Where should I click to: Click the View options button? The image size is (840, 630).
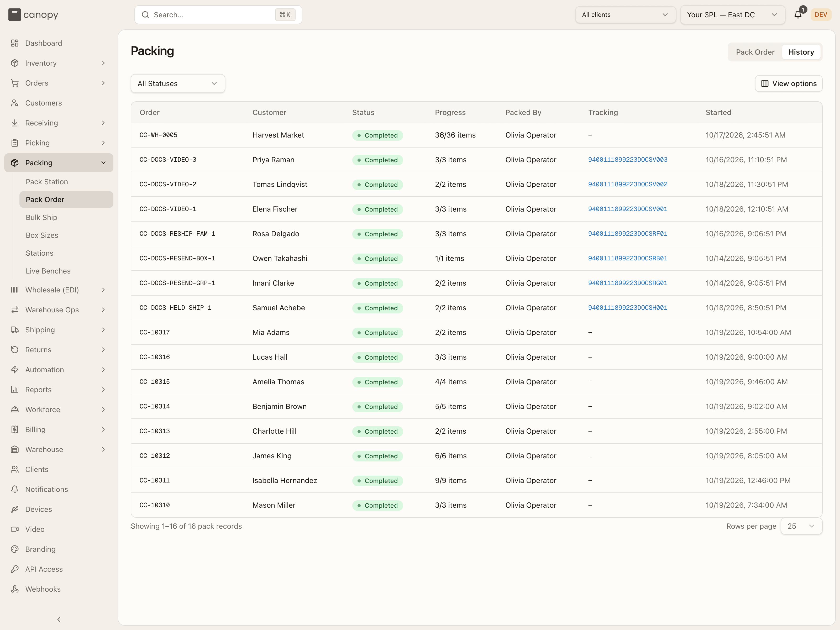click(788, 83)
